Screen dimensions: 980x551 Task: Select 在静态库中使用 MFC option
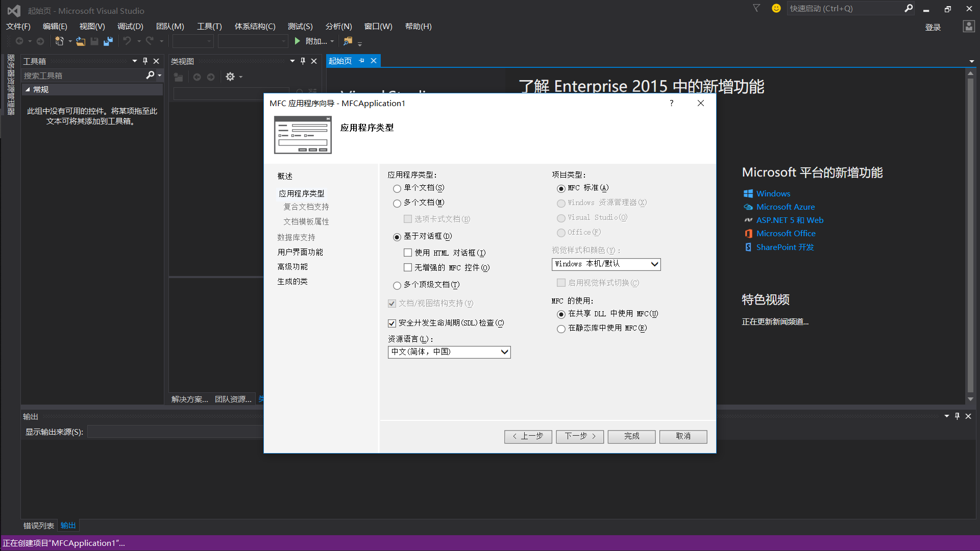pyautogui.click(x=561, y=329)
